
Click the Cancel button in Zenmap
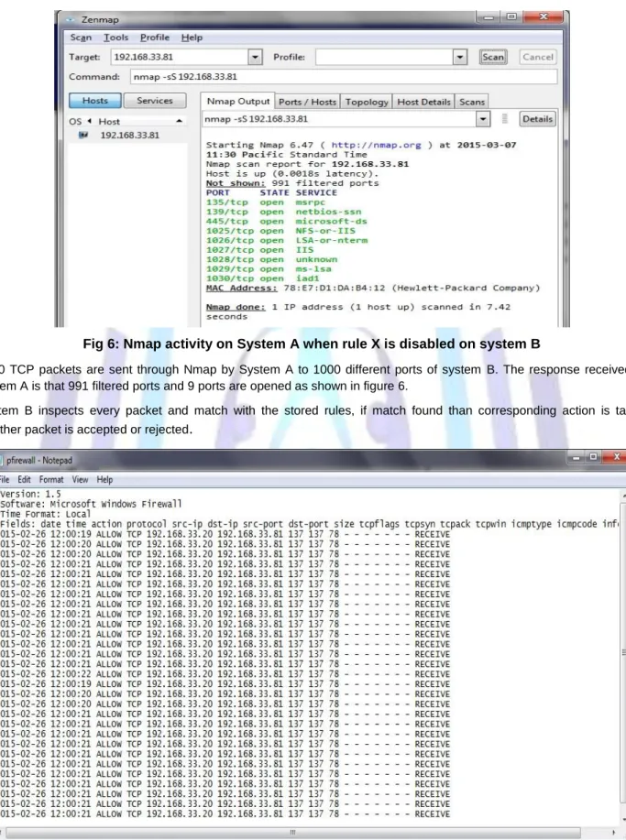tap(538, 57)
